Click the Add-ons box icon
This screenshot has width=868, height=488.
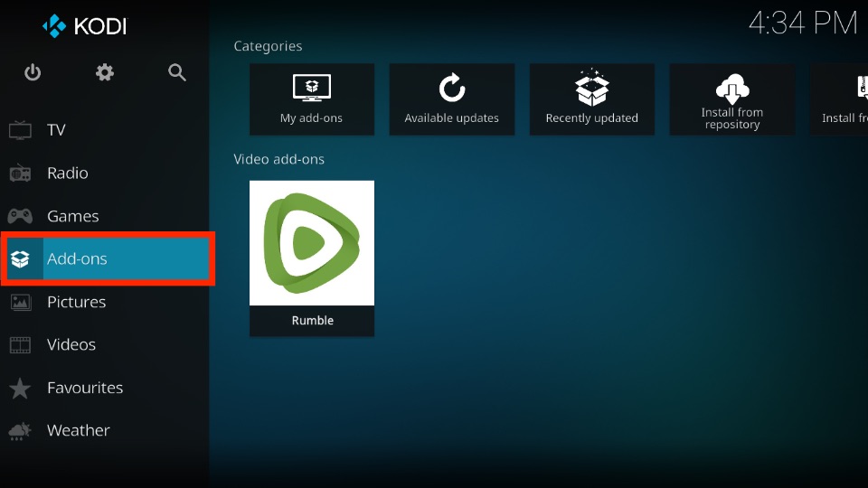click(x=20, y=259)
